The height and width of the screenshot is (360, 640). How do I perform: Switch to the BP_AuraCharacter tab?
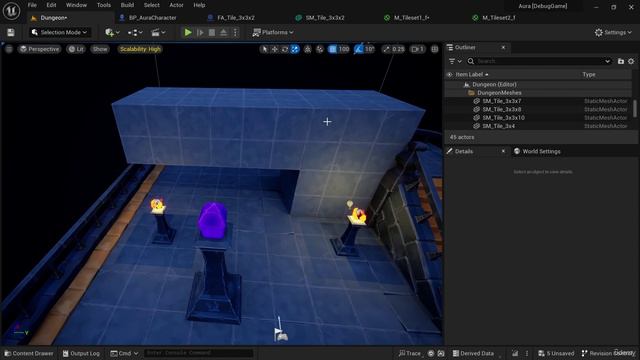click(x=153, y=18)
